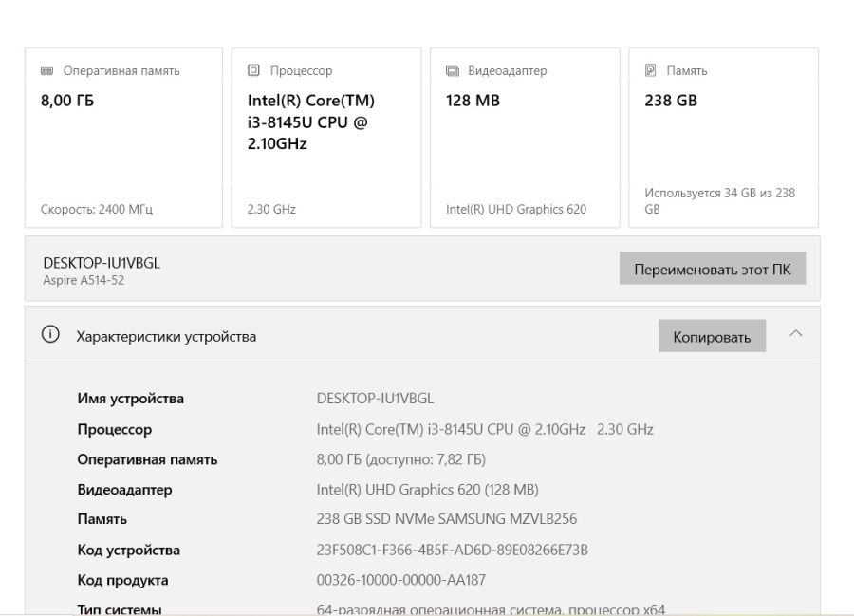
Task: Open the 8,00 ГБ RAM card
Action: (123, 138)
